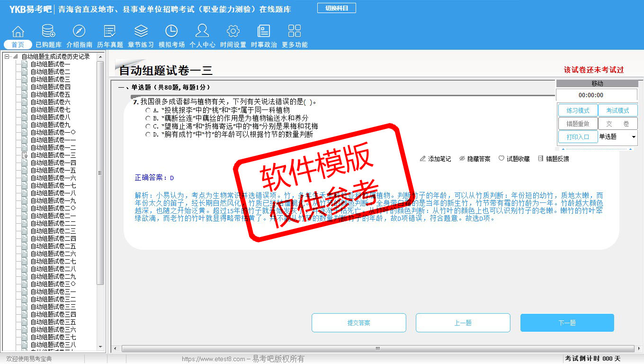
Task: Click the 下一题 button
Action: [567, 323]
